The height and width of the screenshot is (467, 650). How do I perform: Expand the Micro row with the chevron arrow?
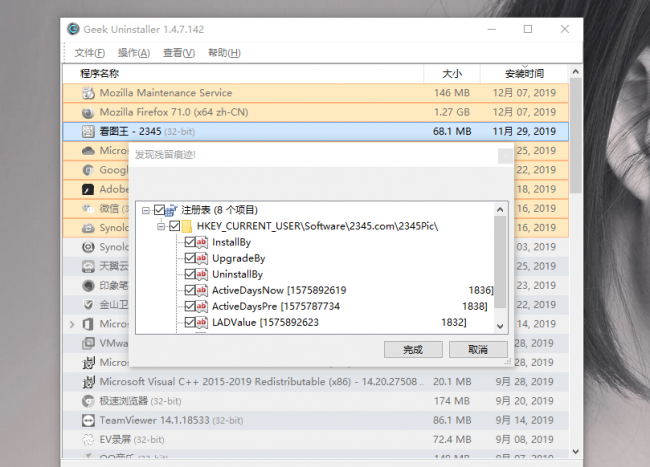72,324
